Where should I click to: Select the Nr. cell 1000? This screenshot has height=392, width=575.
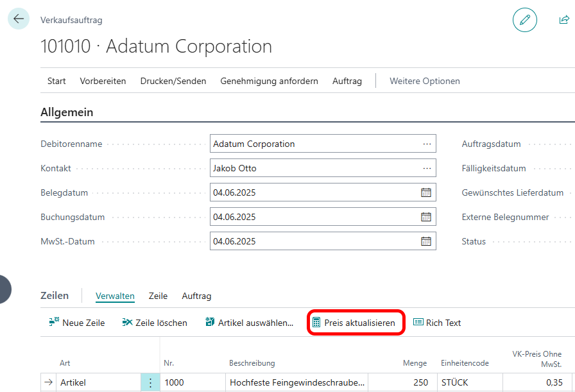click(193, 382)
